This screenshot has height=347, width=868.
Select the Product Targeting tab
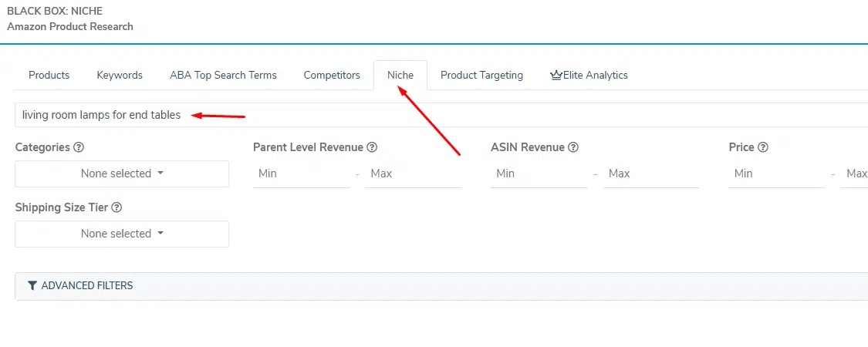pyautogui.click(x=481, y=76)
